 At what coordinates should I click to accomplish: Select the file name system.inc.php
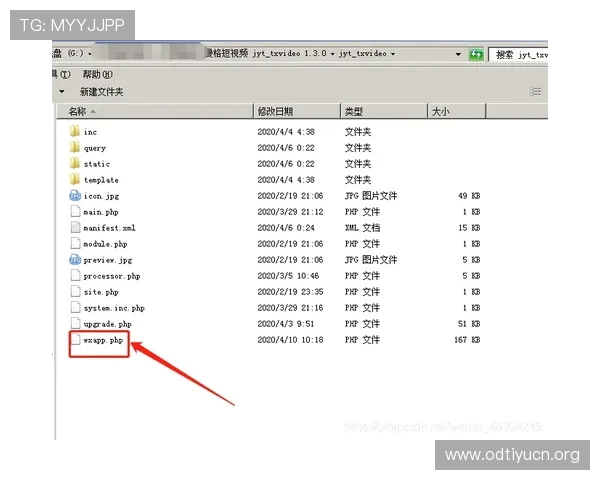[x=114, y=308]
